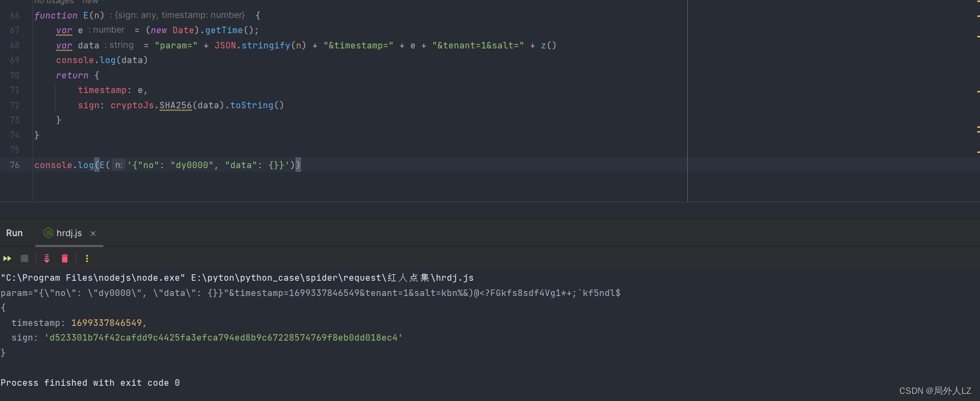
Task: Click the "dy0000" string on line 76
Action: pos(192,165)
